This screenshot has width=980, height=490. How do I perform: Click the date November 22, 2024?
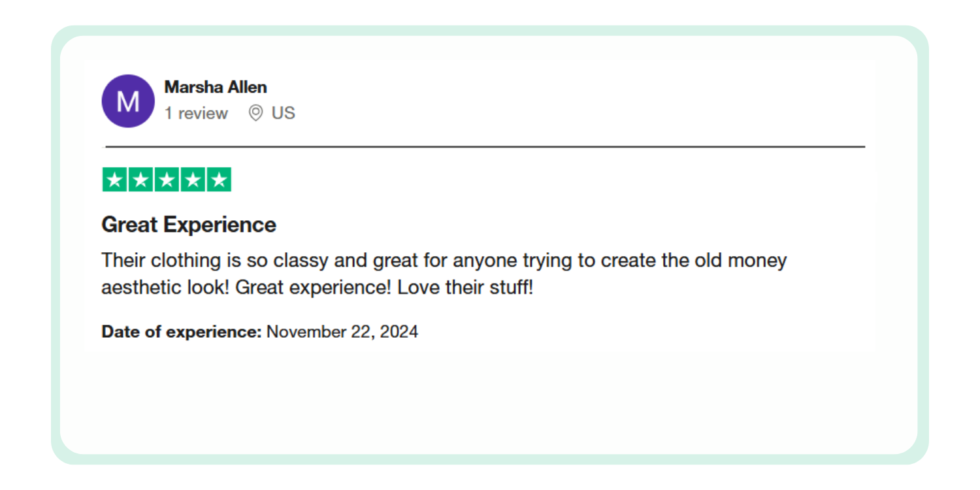coord(342,332)
